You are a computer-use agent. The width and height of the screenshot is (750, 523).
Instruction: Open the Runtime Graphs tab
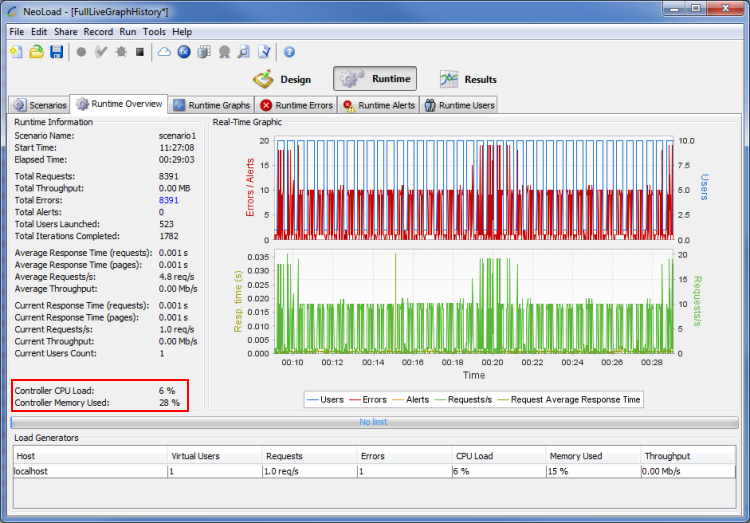211,105
